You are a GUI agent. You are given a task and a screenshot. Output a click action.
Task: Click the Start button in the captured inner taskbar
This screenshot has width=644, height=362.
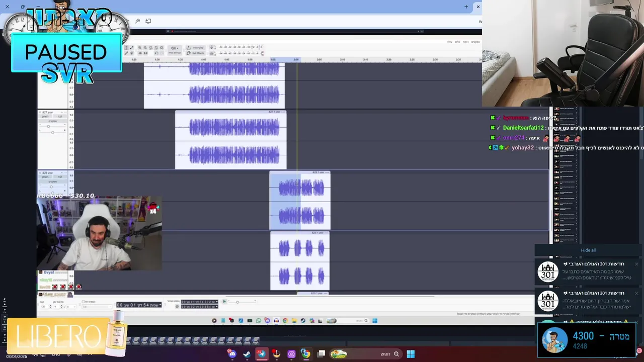[x=375, y=321]
